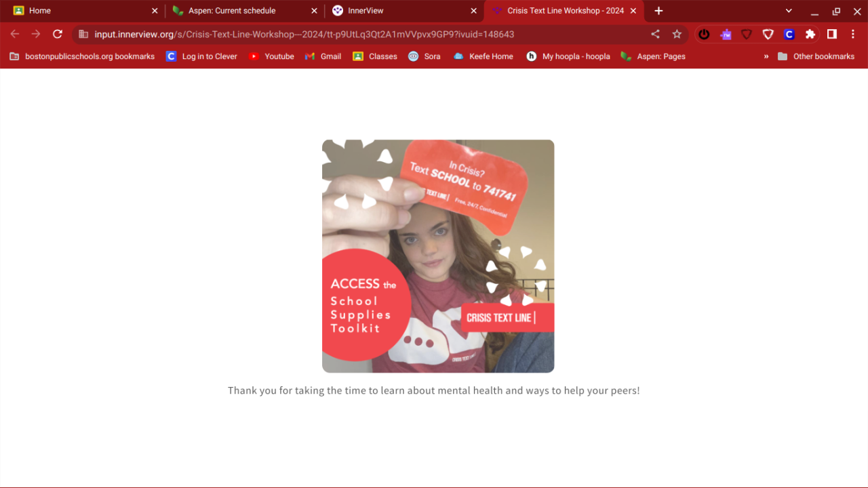
Task: Go back to previous page
Action: [15, 34]
